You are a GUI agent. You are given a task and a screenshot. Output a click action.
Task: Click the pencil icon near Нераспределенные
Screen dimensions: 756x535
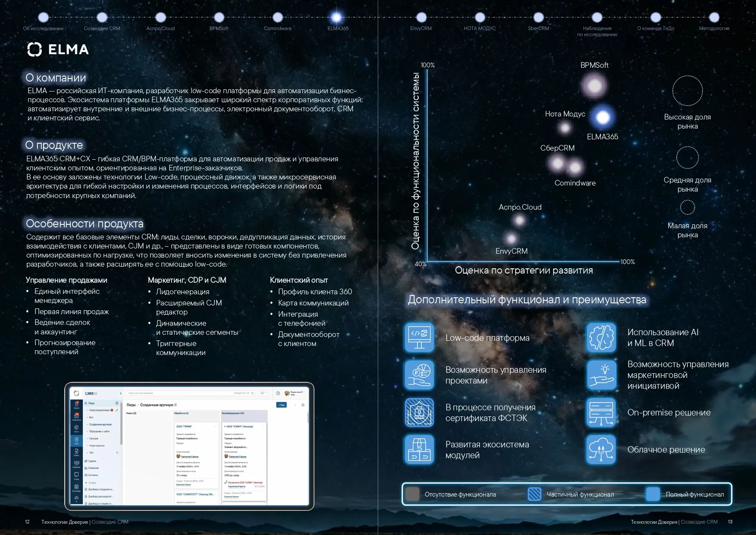click(x=117, y=410)
